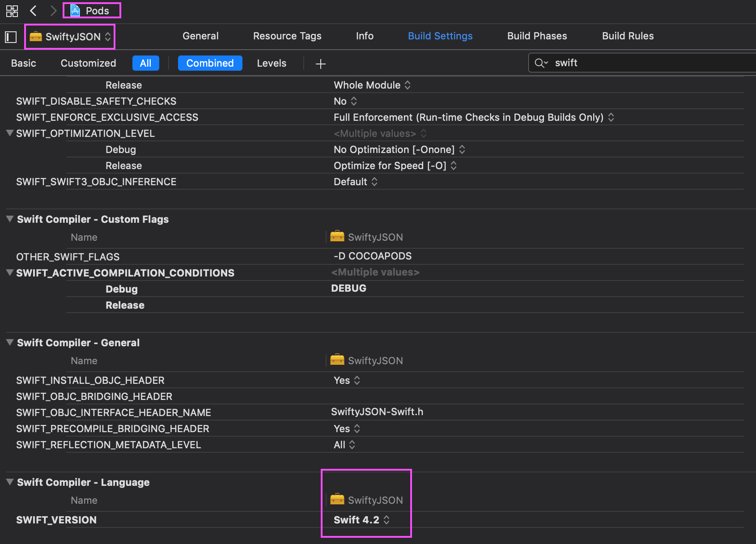Select the SWIFT_ENFORCE_EXCLUSIVE_ACCESS setting name

pyautogui.click(x=107, y=117)
